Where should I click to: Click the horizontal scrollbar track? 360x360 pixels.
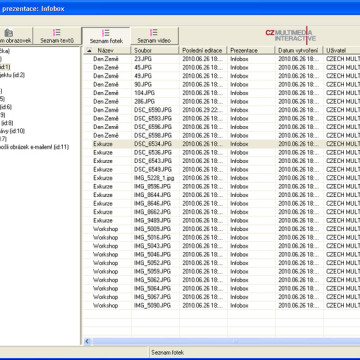pyautogui.click(x=226, y=341)
